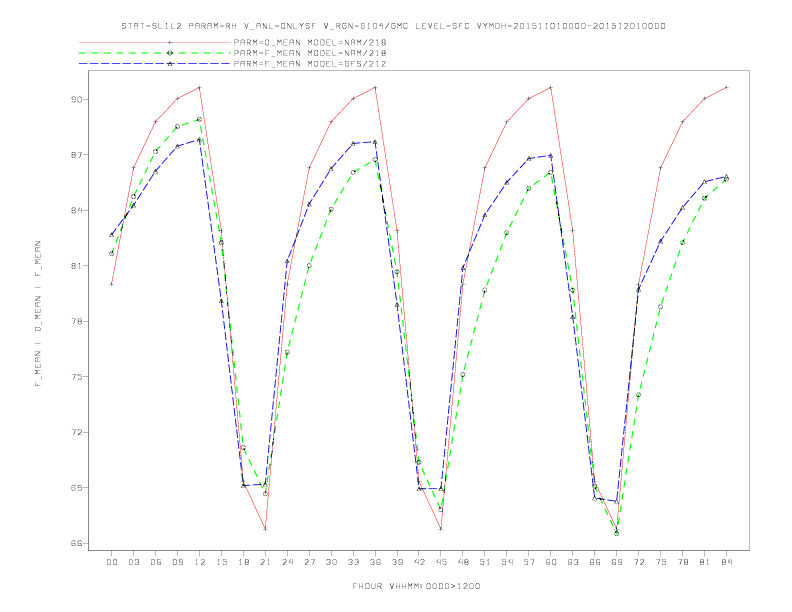The image size is (792, 612).
Task: Click y-axis tick label 81
Action: (x=76, y=266)
